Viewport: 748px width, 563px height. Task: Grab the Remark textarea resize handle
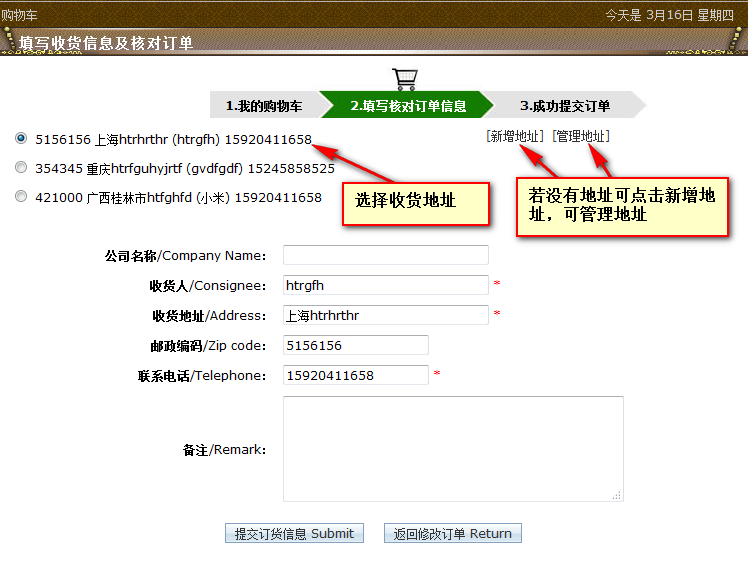617,495
